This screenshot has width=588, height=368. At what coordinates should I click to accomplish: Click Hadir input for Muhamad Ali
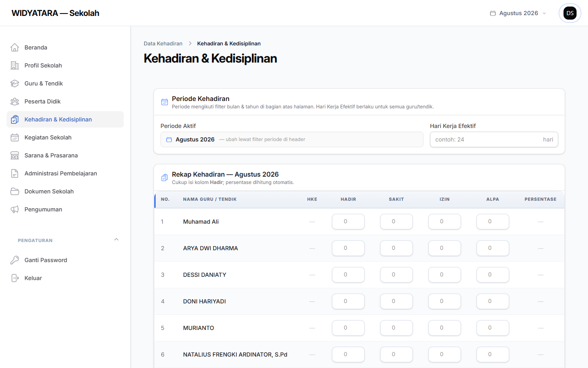point(348,222)
